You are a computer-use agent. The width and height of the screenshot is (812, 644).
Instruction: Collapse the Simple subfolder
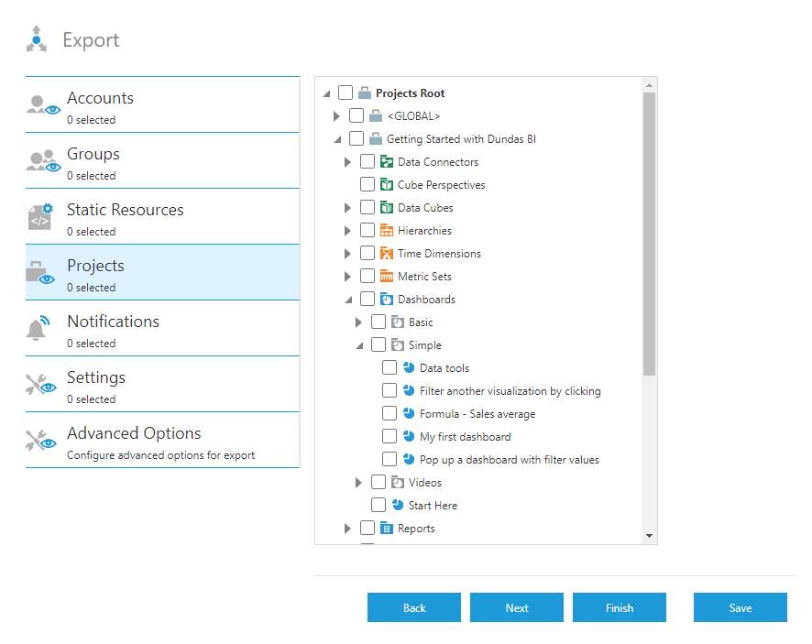(359, 345)
